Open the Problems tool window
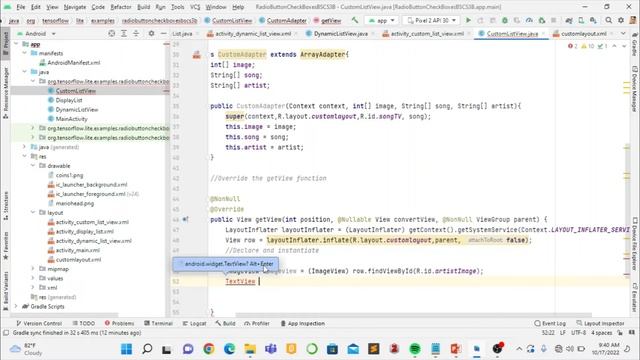 pyautogui.click(x=119, y=323)
